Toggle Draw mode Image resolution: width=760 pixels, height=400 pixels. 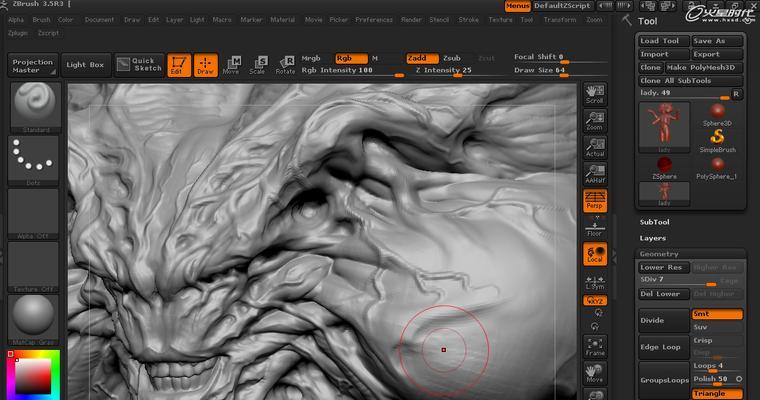coord(206,65)
